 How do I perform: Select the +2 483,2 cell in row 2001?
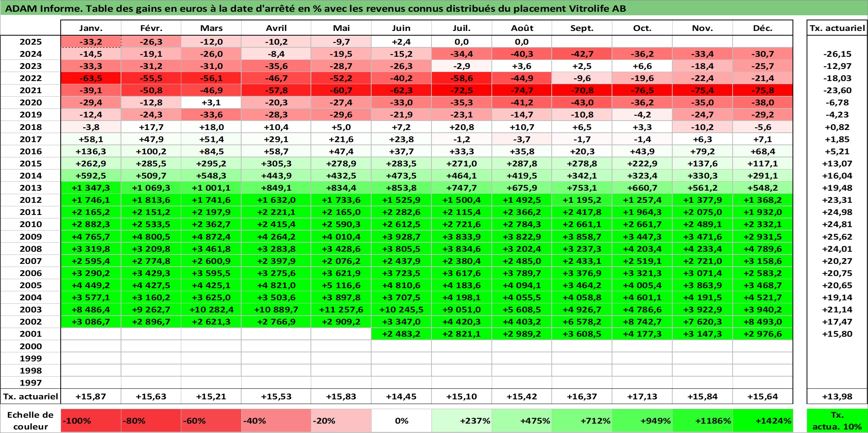[x=401, y=334]
